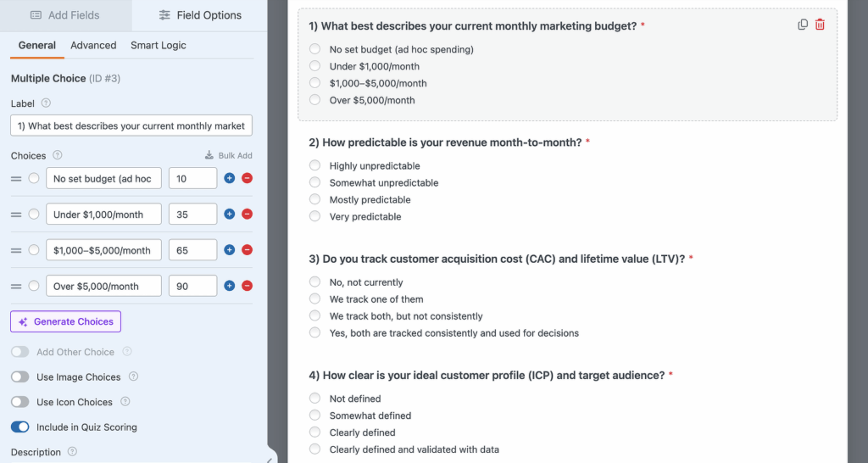The image size is (868, 463).
Task: Delete the monthly marketing budget field
Action: [x=820, y=25]
